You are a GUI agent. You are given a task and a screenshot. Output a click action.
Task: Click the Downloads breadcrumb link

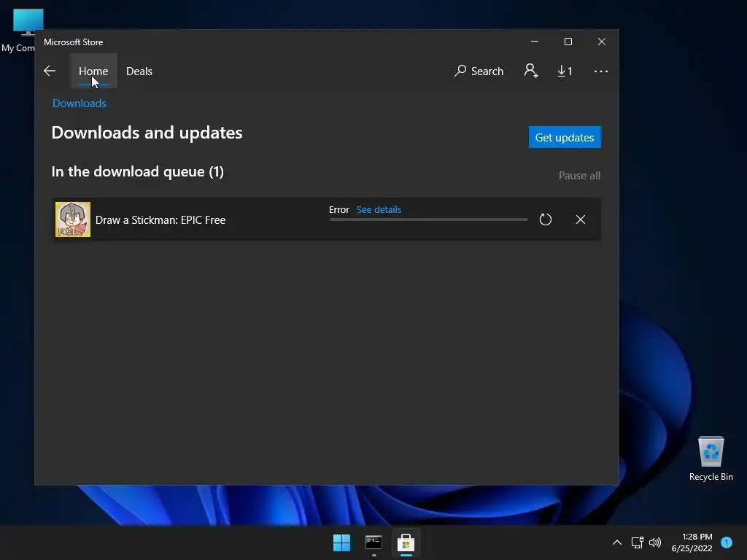(79, 104)
